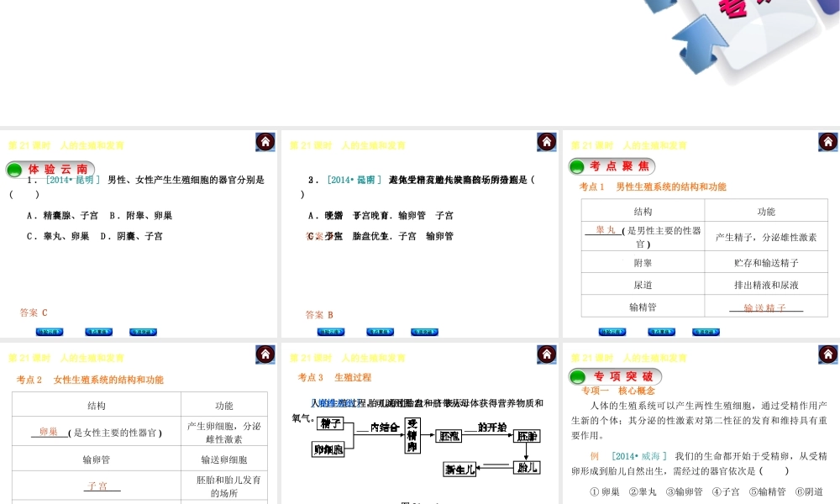840x504 pixels.
Task: Click the 专项一 核心概念 subtitle
Action: [x=618, y=391]
